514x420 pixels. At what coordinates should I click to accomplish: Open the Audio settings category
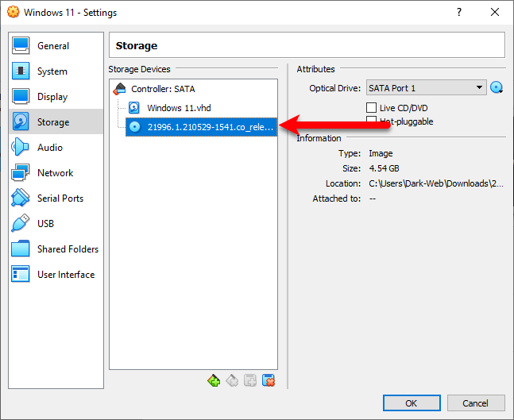tap(56, 148)
